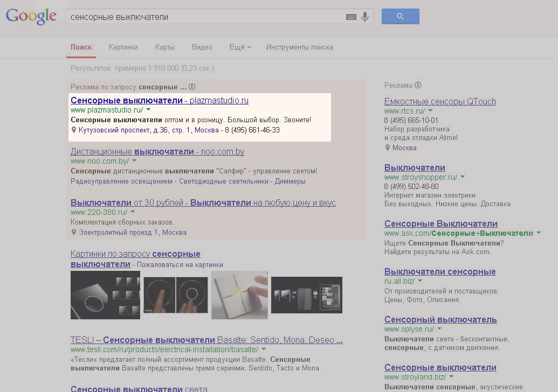This screenshot has height=392, width=558.
Task: Open first image thumbnail with glass round switch
Action: pos(105,295)
